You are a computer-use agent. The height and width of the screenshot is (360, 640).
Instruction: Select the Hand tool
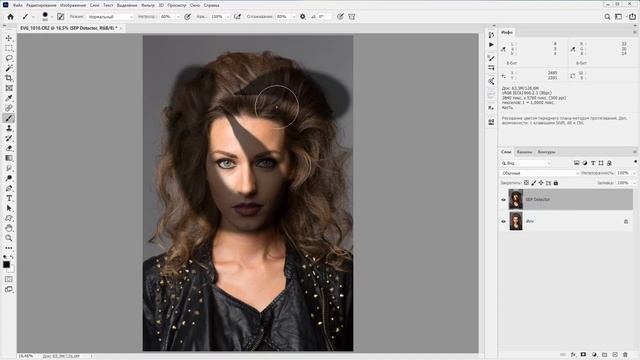[x=9, y=228]
